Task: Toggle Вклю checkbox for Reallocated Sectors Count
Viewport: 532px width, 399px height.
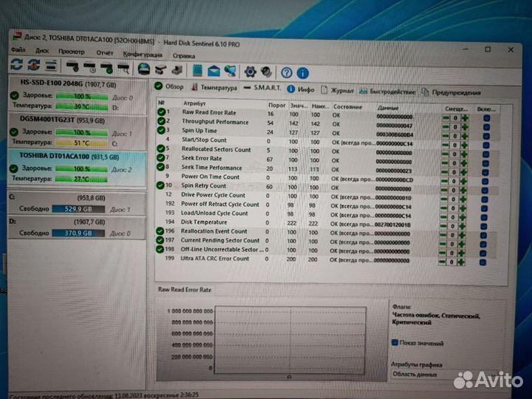Action: (x=486, y=154)
